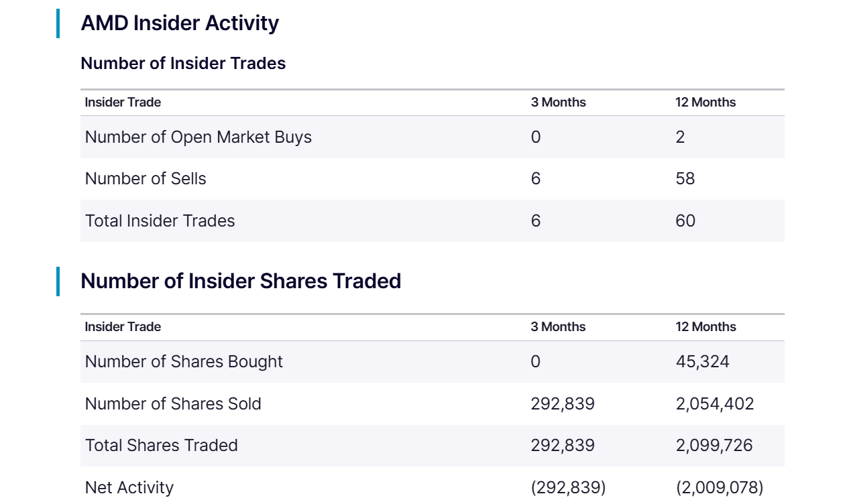This screenshot has height=504, width=845.
Task: Click the (2,009,078) net activity value
Action: [x=720, y=488]
